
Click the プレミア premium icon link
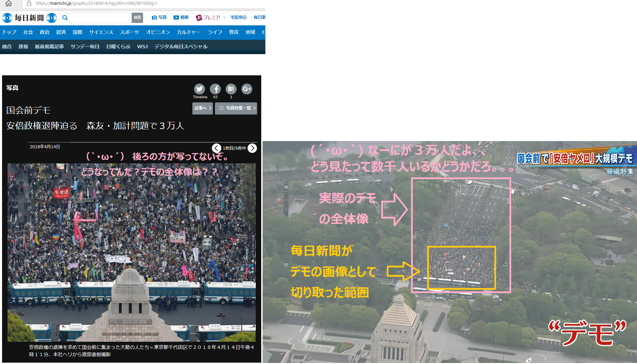point(208,17)
